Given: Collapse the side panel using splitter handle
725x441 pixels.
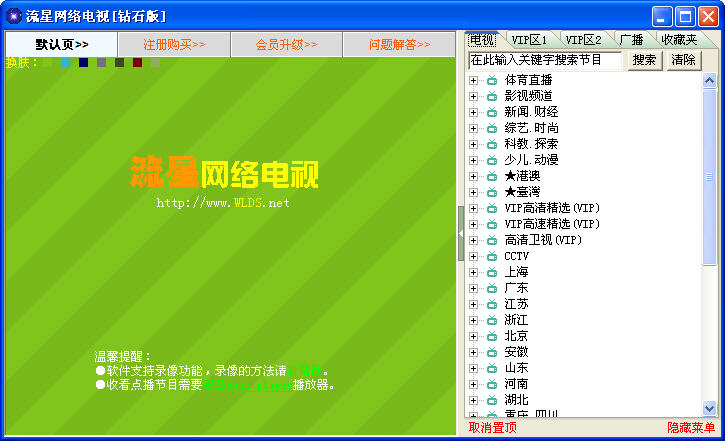Looking at the screenshot, I should tap(461, 232).
